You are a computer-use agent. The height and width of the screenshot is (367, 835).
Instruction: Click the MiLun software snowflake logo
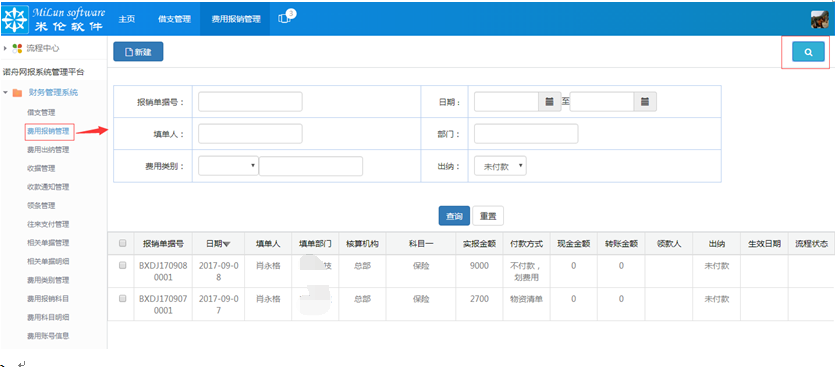click(x=15, y=19)
